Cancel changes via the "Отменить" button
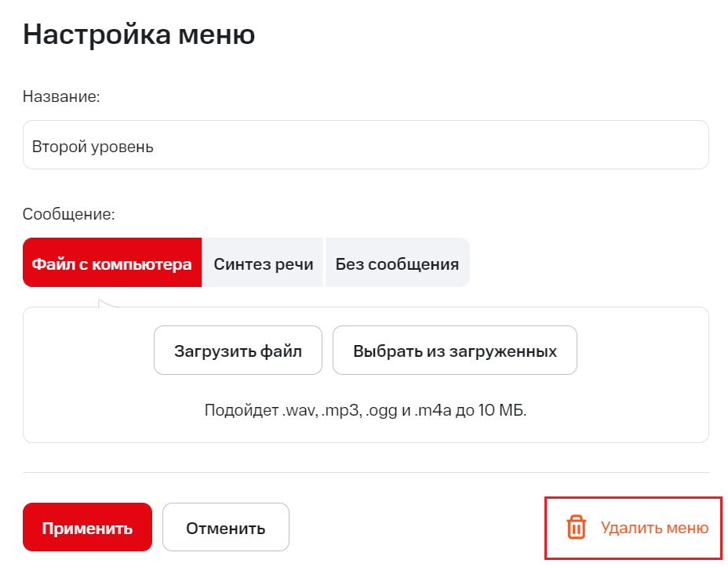 [226, 528]
